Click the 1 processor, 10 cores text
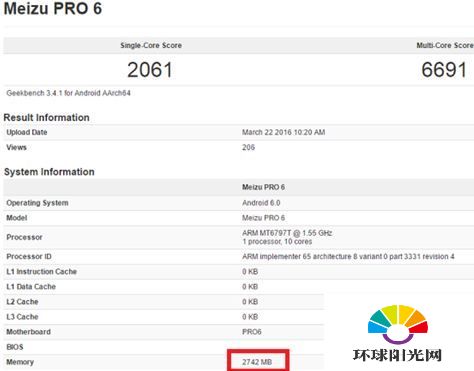 tap(277, 242)
